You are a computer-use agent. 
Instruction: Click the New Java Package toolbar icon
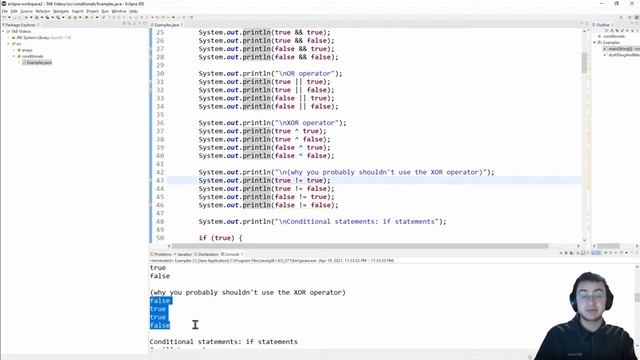tap(70, 18)
